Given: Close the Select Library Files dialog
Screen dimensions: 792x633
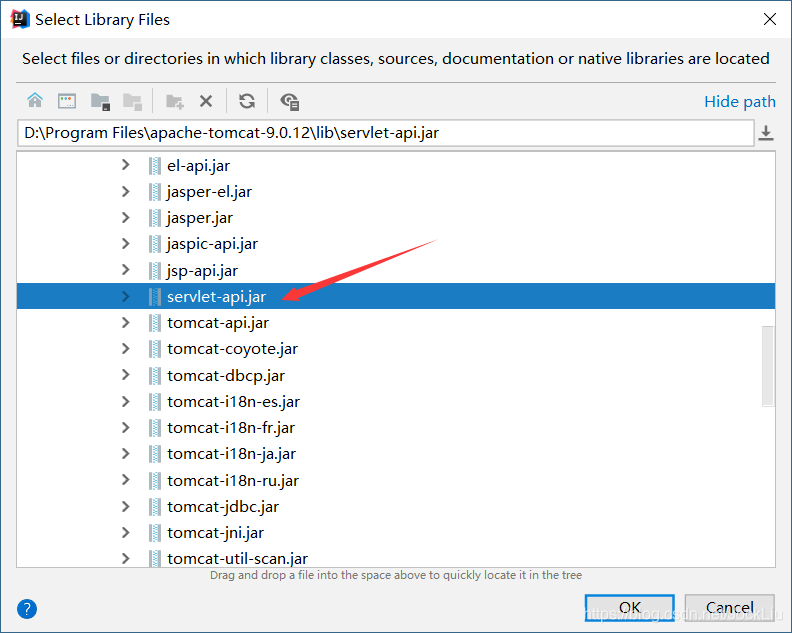Looking at the screenshot, I should click(770, 19).
